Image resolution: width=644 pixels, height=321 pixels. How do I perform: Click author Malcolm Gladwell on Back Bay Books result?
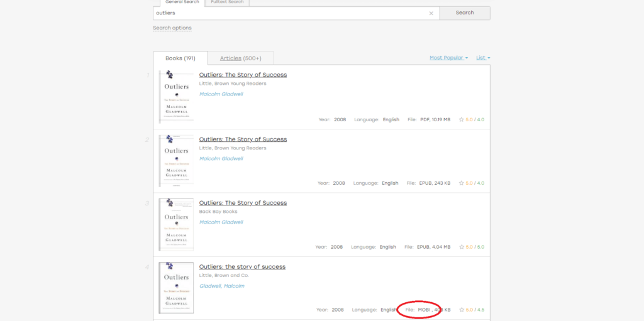click(221, 222)
